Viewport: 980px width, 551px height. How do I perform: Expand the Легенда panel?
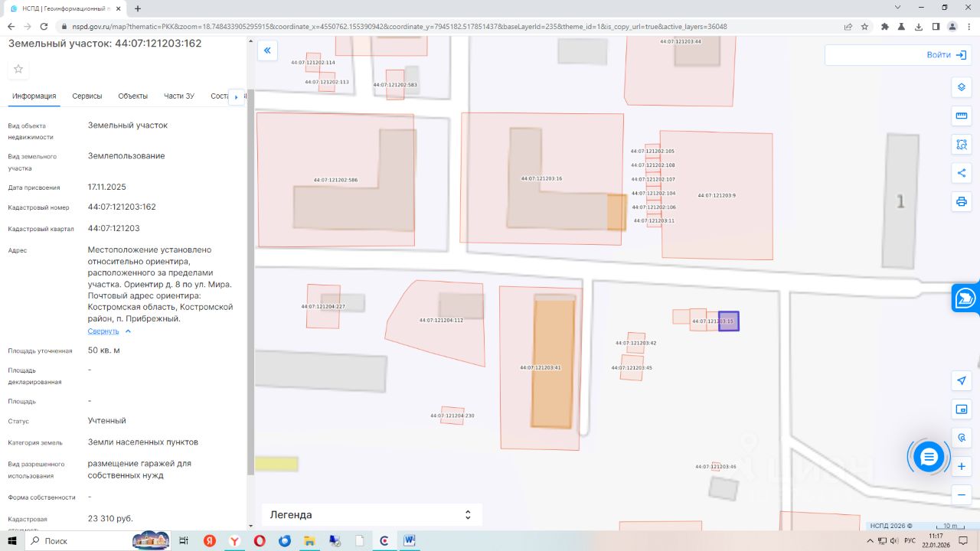[371, 515]
